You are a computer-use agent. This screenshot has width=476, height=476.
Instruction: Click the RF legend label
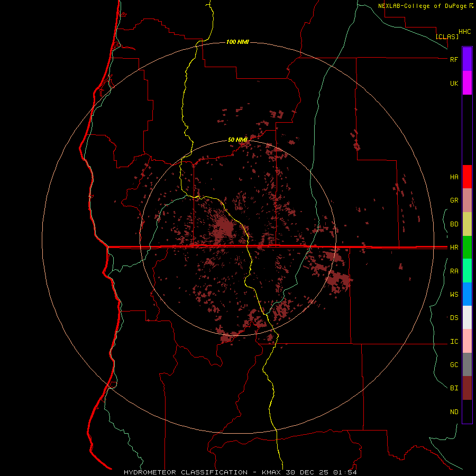coord(454,59)
